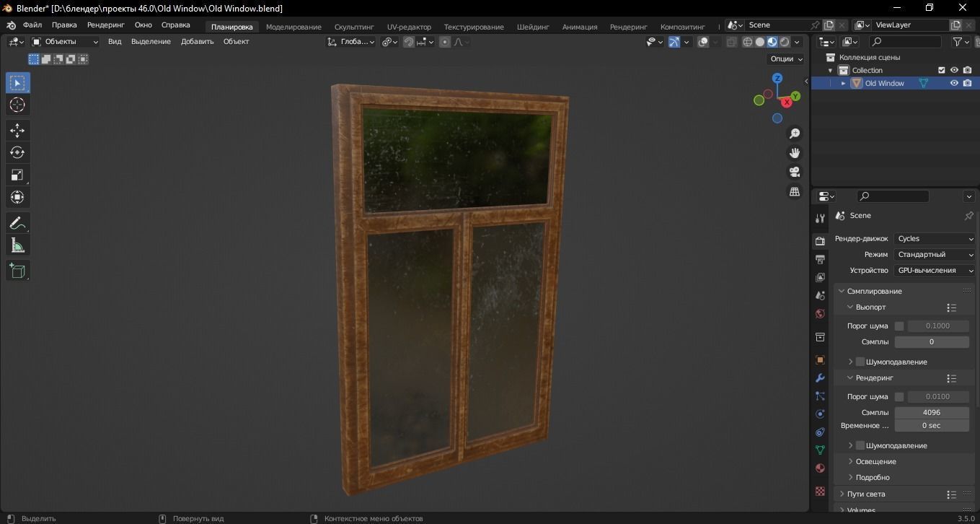Enable viewport denoising (Шумоподавление) checkbox

(860, 362)
